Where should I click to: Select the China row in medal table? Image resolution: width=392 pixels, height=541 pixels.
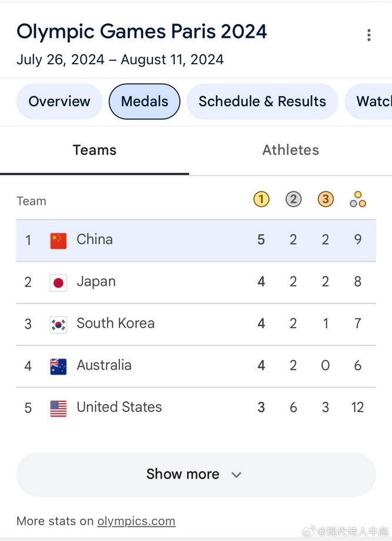tap(195, 240)
